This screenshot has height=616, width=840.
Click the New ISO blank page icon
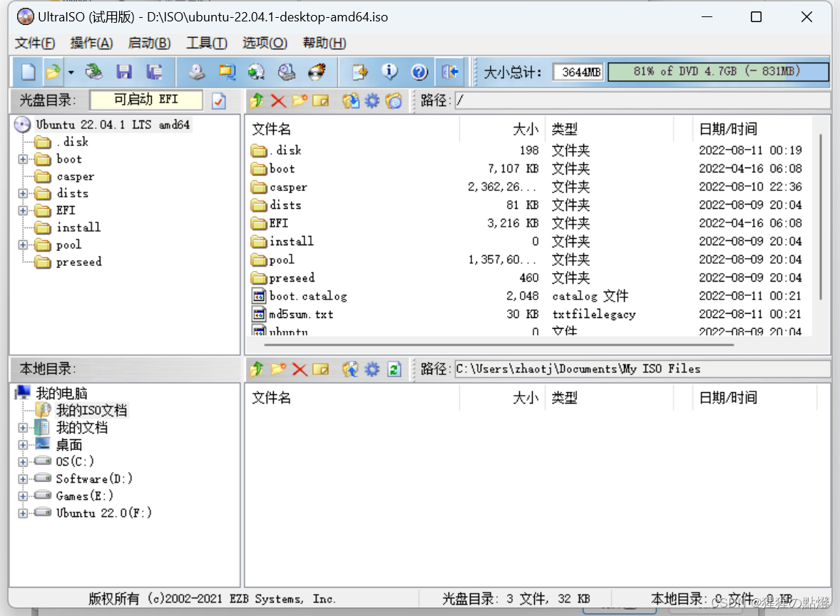tap(28, 72)
